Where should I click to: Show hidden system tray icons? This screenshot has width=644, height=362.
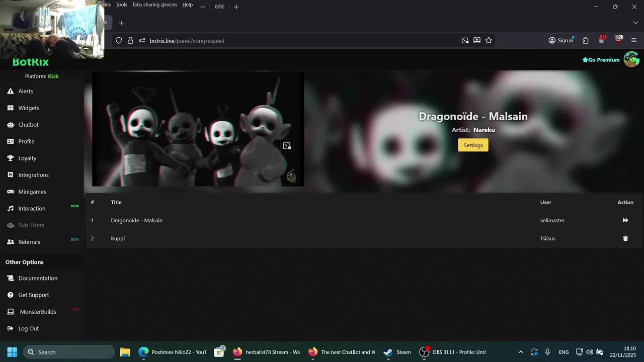click(x=521, y=352)
